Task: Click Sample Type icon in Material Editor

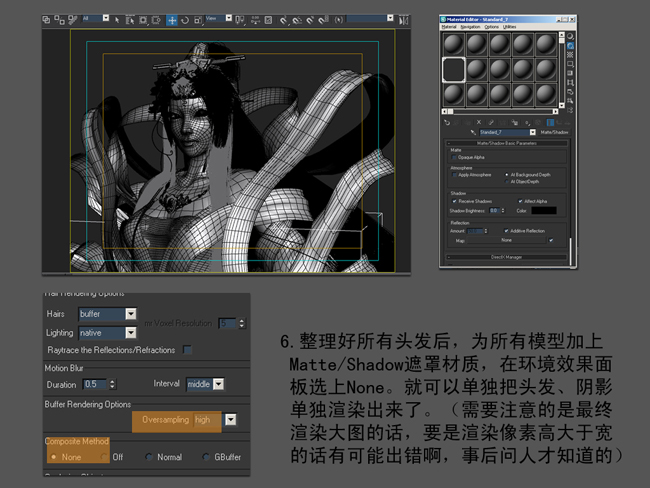Action: pyautogui.click(x=570, y=36)
